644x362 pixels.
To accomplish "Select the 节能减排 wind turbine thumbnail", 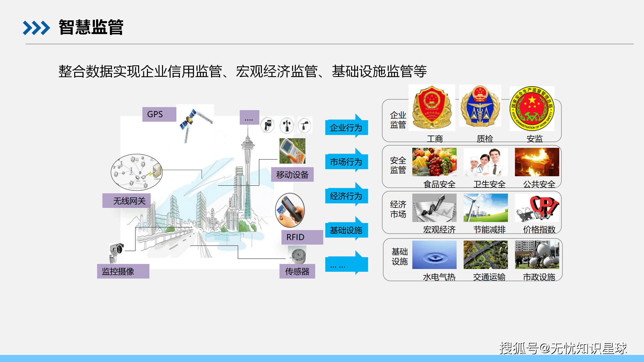I will (486, 208).
